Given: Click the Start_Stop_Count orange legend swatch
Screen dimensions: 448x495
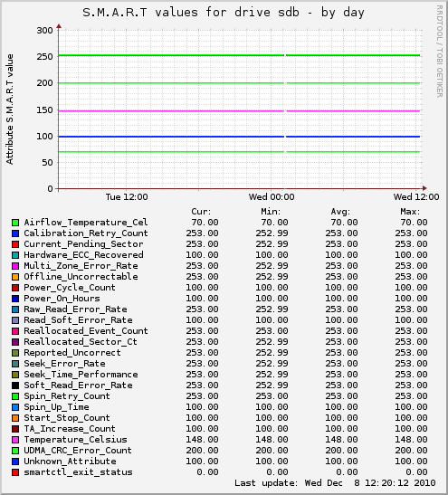Looking at the screenshot, I should coord(15,418).
